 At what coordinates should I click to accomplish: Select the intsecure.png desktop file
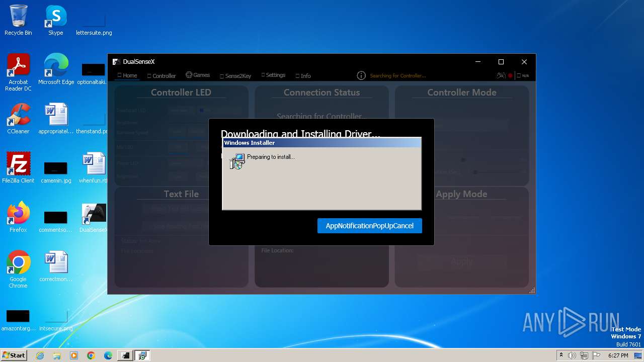click(x=56, y=321)
